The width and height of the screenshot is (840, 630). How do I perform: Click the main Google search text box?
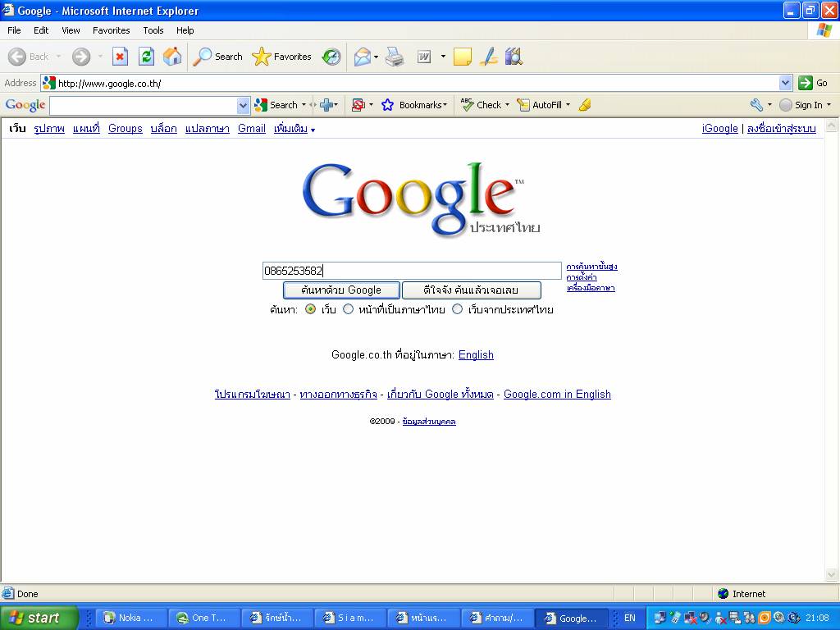pyautogui.click(x=412, y=271)
